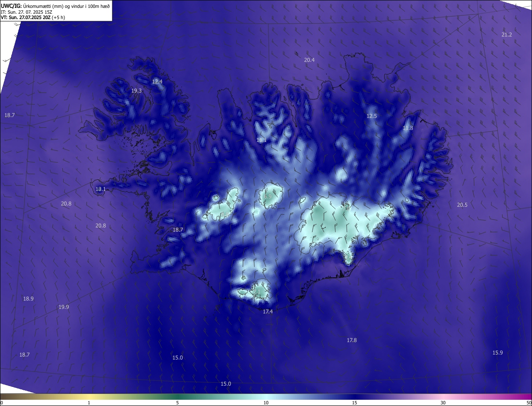Click the 11.8 value in northeast Iceland
532x406 pixels.
click(408, 128)
